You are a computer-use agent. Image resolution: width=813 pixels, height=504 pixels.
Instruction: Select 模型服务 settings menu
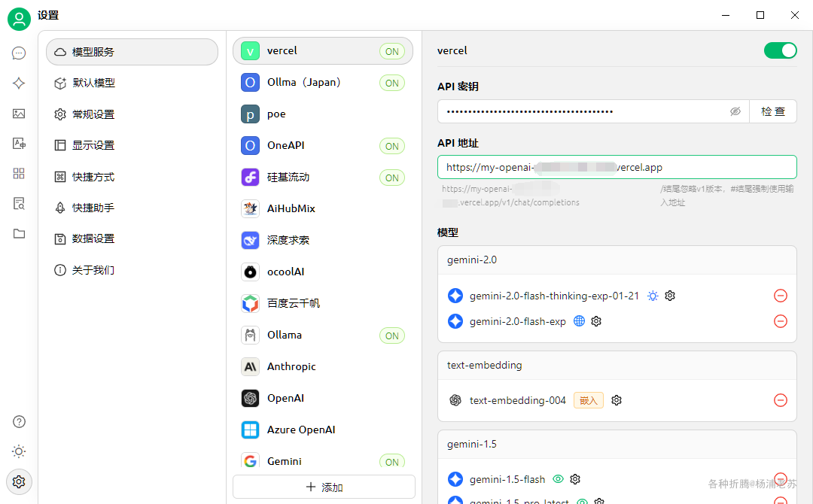pos(132,52)
